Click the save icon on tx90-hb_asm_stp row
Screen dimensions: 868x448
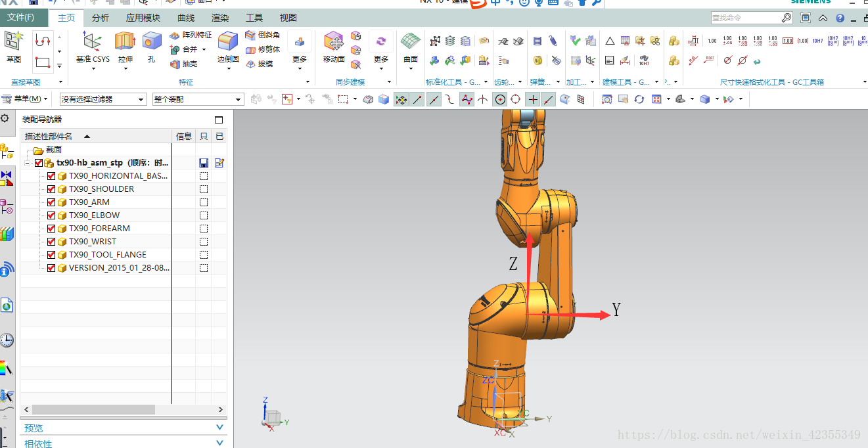coord(204,163)
